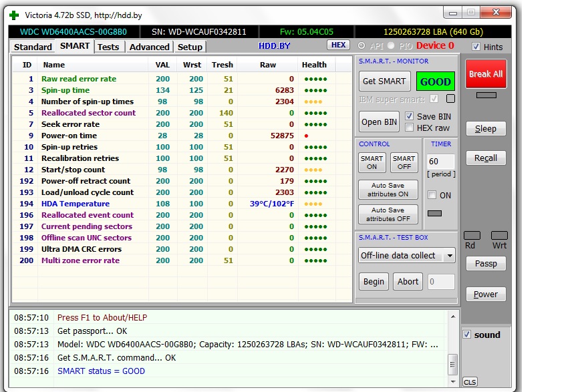Enable the HEX raw checkbox

point(409,128)
